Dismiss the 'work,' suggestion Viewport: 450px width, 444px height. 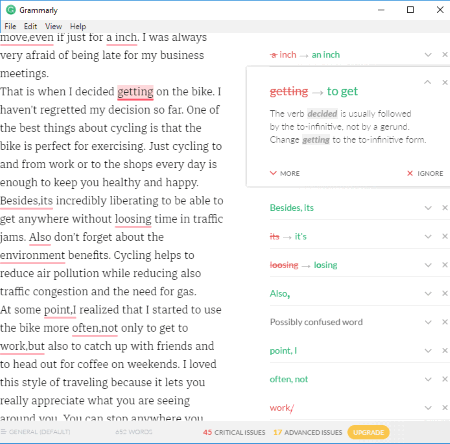click(445, 408)
